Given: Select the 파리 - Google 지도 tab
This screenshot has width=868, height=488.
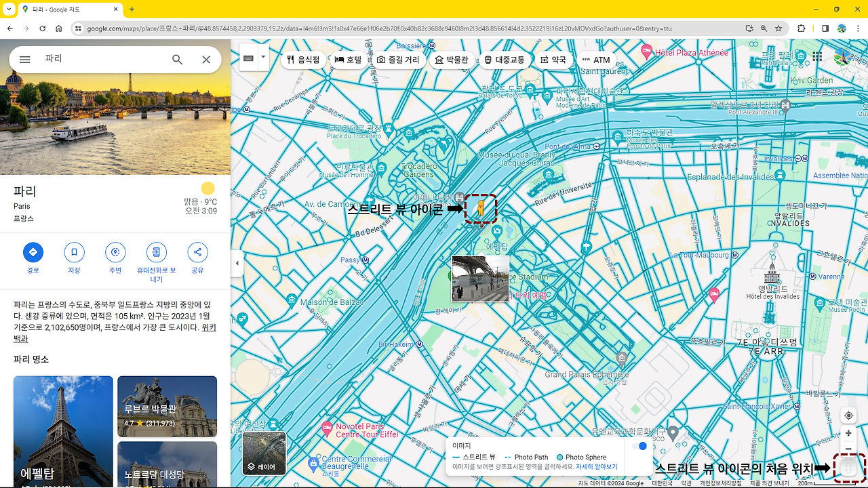Looking at the screenshot, I should click(x=70, y=9).
